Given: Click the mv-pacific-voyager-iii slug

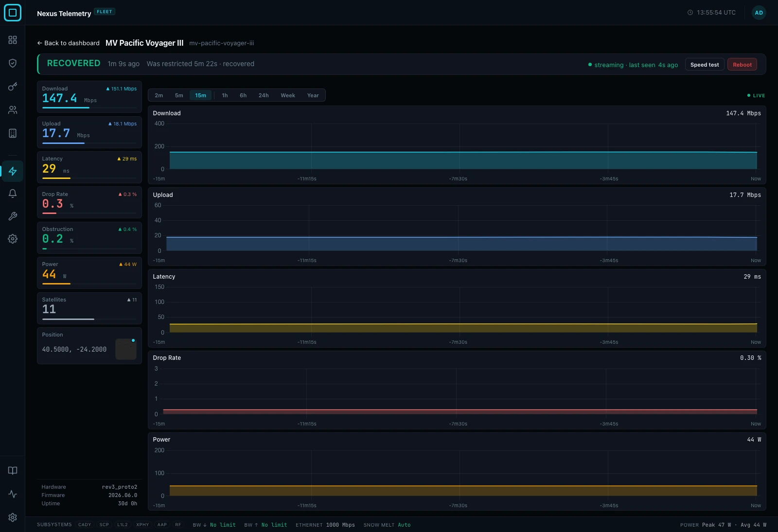Looking at the screenshot, I should coord(222,43).
